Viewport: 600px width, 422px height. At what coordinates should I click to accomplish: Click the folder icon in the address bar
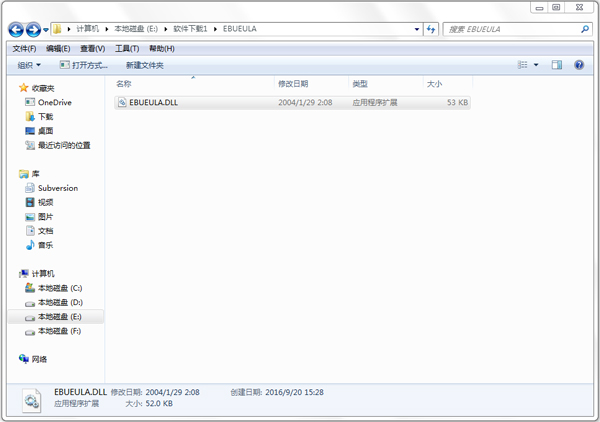tap(57, 29)
